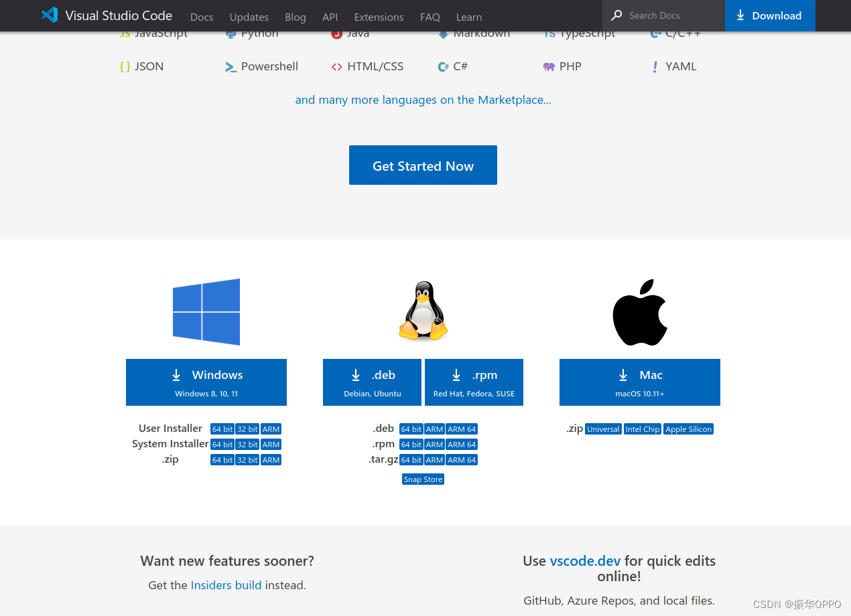Screen dimensions: 851x616
Task: Select Windows .zip 32 bit
Action: tap(247, 460)
